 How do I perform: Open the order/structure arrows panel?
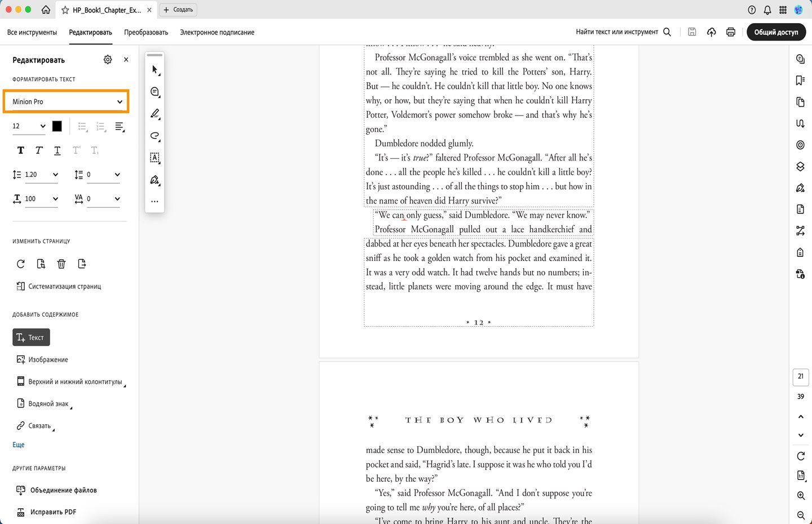[x=800, y=230]
